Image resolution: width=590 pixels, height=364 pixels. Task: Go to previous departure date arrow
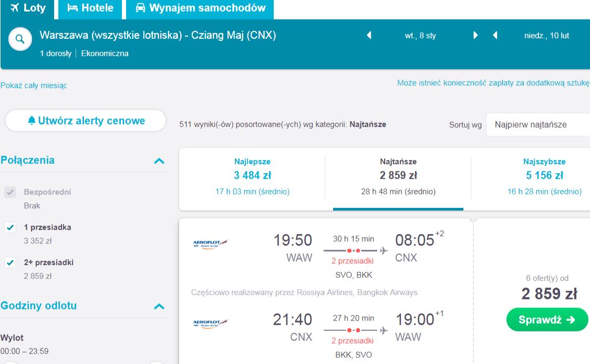pyautogui.click(x=369, y=35)
